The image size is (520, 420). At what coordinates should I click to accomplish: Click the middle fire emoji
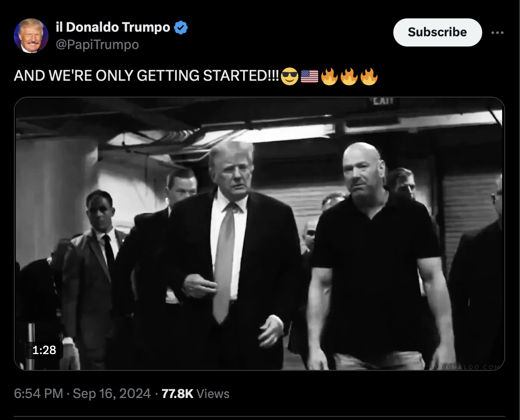tap(349, 76)
